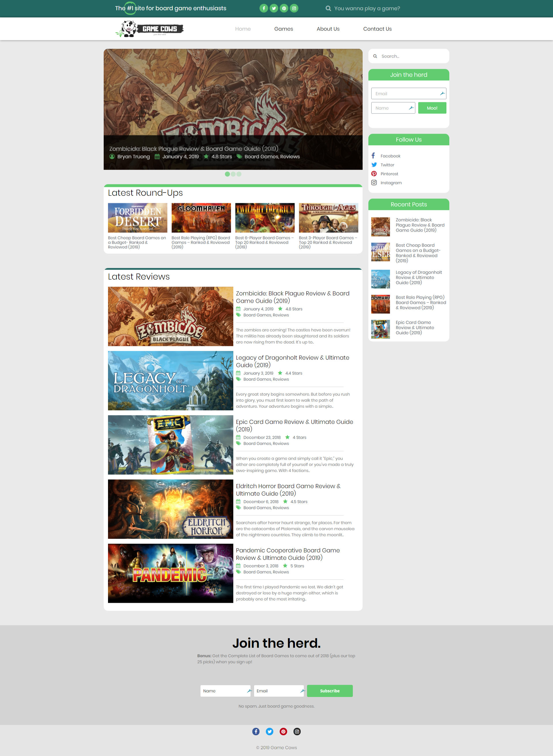The width and height of the screenshot is (553, 756).
Task: Open Legacy of Dragonholt Review title link
Action: click(293, 361)
